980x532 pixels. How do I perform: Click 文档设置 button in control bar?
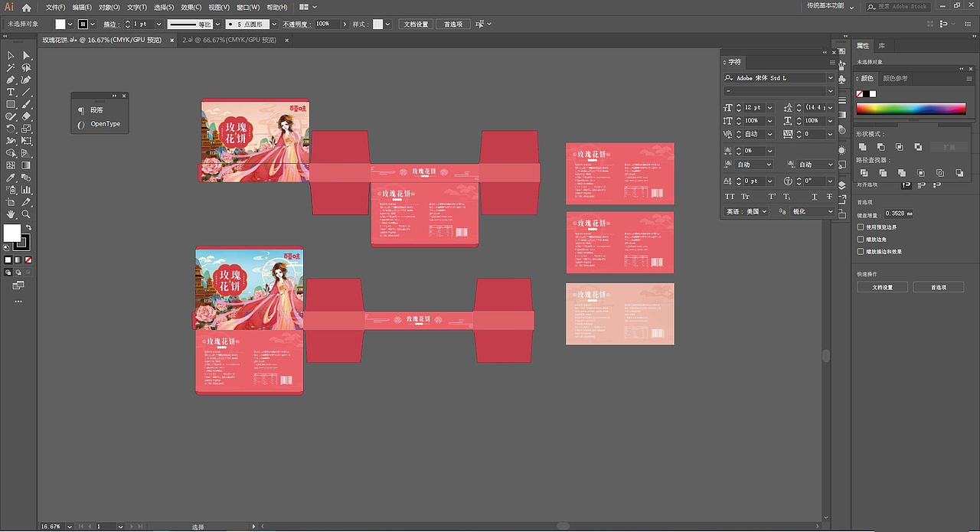pyautogui.click(x=416, y=24)
